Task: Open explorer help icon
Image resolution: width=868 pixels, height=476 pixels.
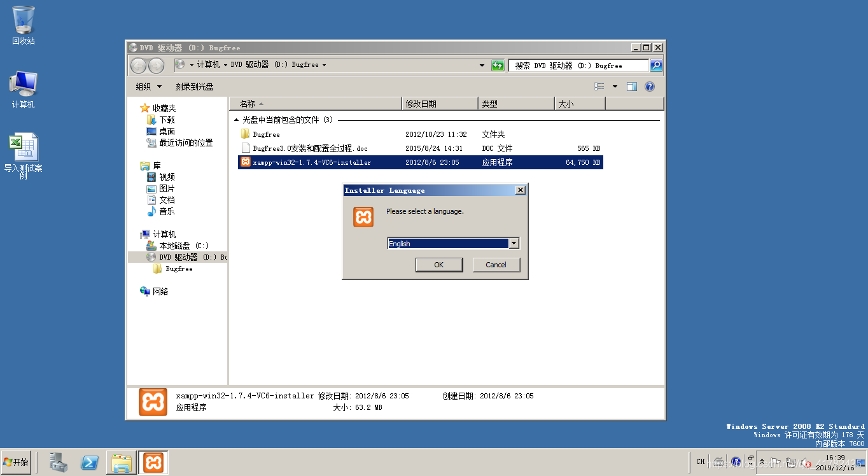Action: [650, 87]
